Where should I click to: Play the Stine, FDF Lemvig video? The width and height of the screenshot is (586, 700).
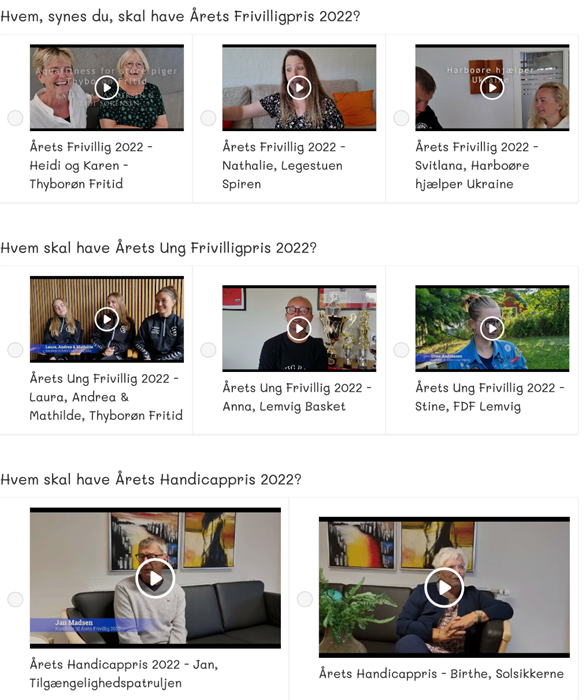coord(492,329)
